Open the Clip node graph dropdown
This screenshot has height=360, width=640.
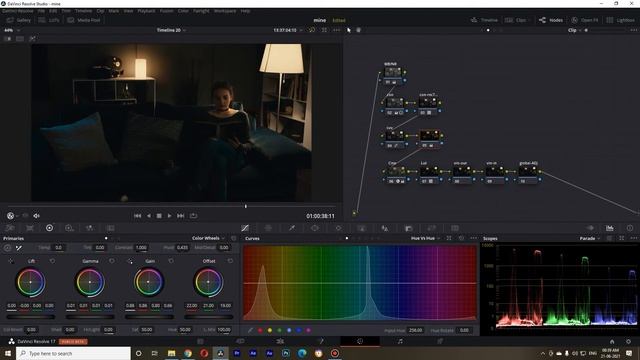point(574,30)
